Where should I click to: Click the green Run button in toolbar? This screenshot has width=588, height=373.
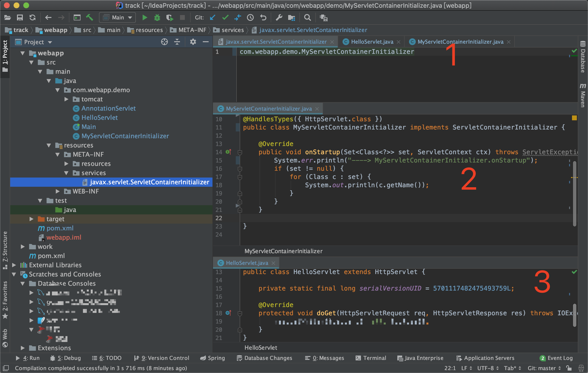(x=145, y=17)
